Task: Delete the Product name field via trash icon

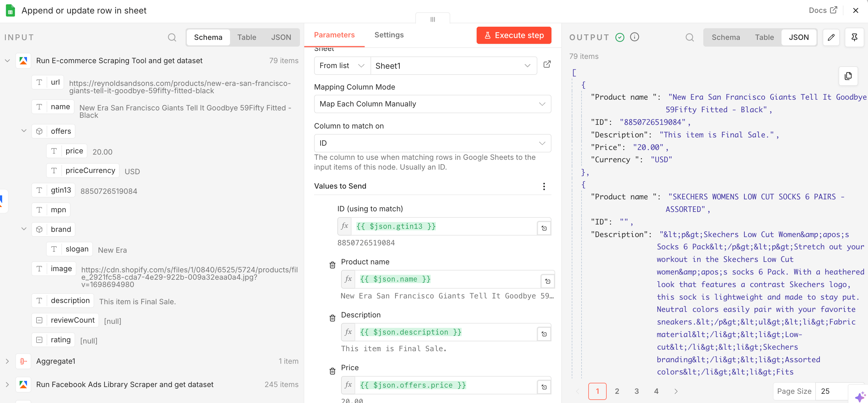Action: click(x=332, y=265)
